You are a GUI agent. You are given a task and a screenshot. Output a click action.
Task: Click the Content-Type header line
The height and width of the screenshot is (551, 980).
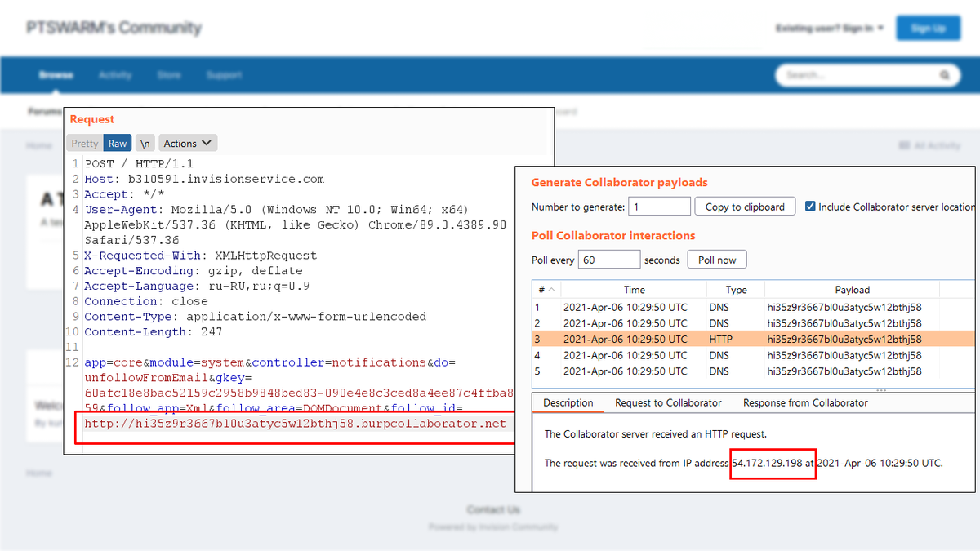click(x=256, y=316)
